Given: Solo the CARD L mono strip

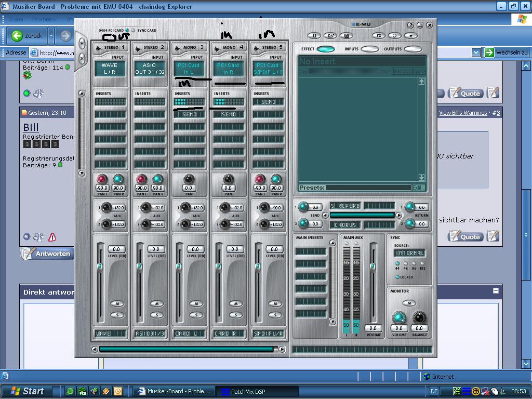Looking at the screenshot, I should click(x=196, y=315).
